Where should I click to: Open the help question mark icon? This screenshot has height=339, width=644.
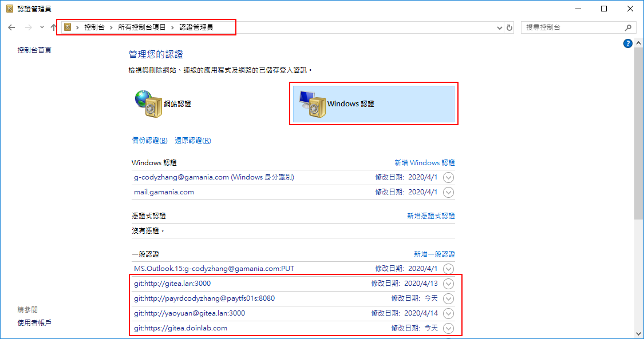[627, 43]
